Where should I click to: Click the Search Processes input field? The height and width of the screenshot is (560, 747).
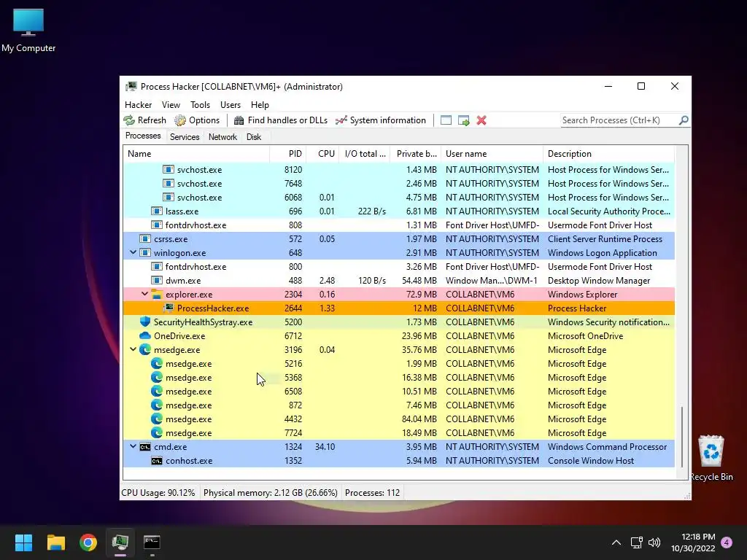point(619,120)
